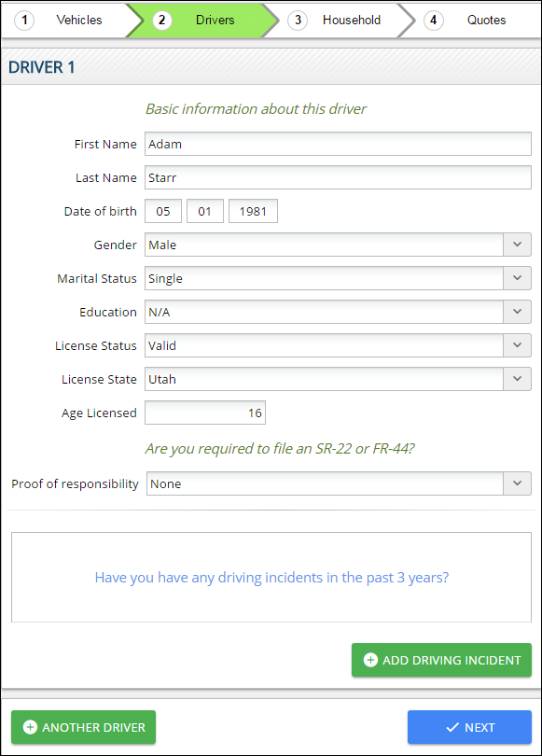Open the Gender dropdown arrow
This screenshot has height=756, width=542.
(517, 245)
